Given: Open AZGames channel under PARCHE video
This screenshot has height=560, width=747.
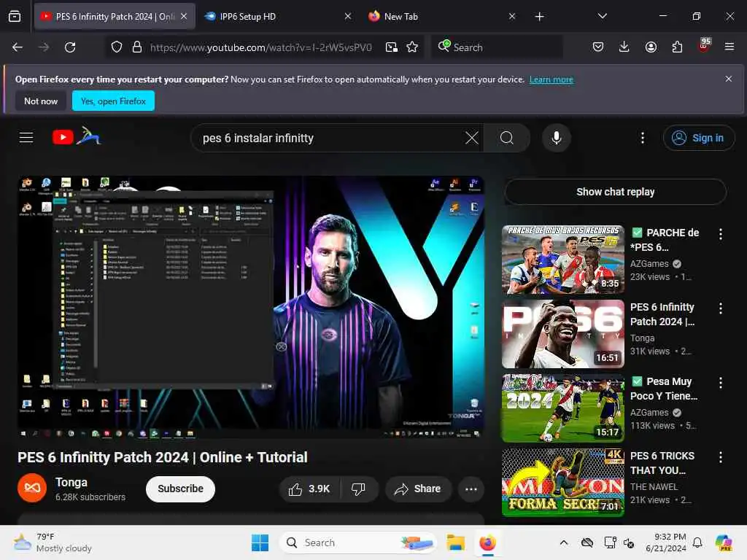Looking at the screenshot, I should (x=649, y=264).
